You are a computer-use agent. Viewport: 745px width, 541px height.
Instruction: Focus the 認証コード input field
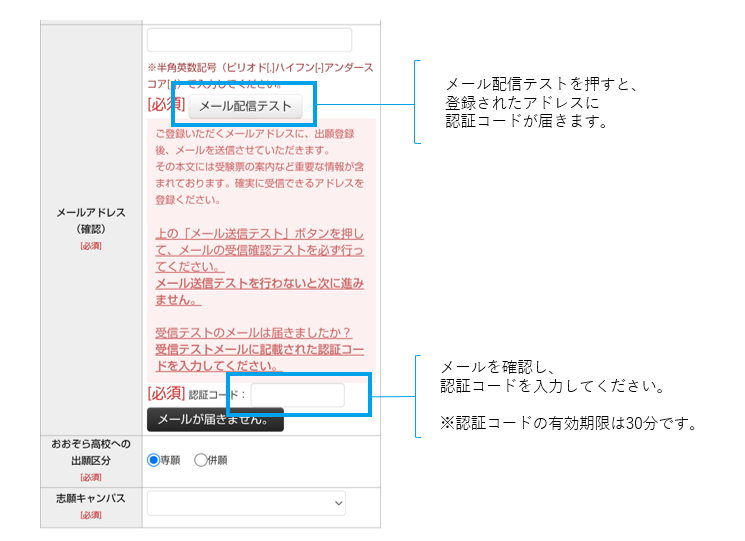click(x=297, y=394)
